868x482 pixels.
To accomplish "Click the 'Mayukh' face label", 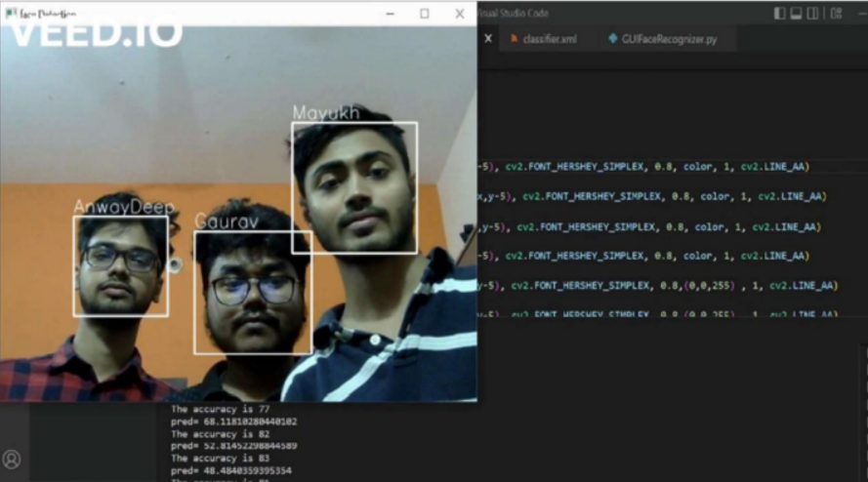I will pyautogui.click(x=326, y=113).
